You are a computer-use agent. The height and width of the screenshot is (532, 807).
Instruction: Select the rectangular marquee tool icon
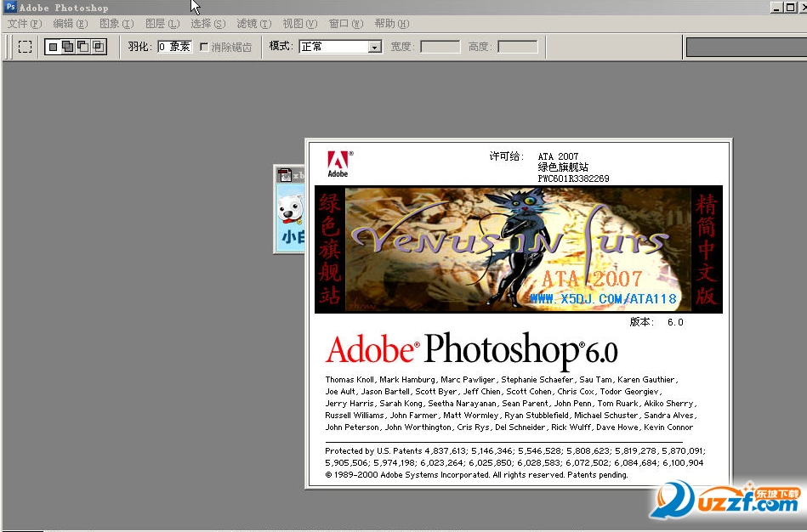25,47
